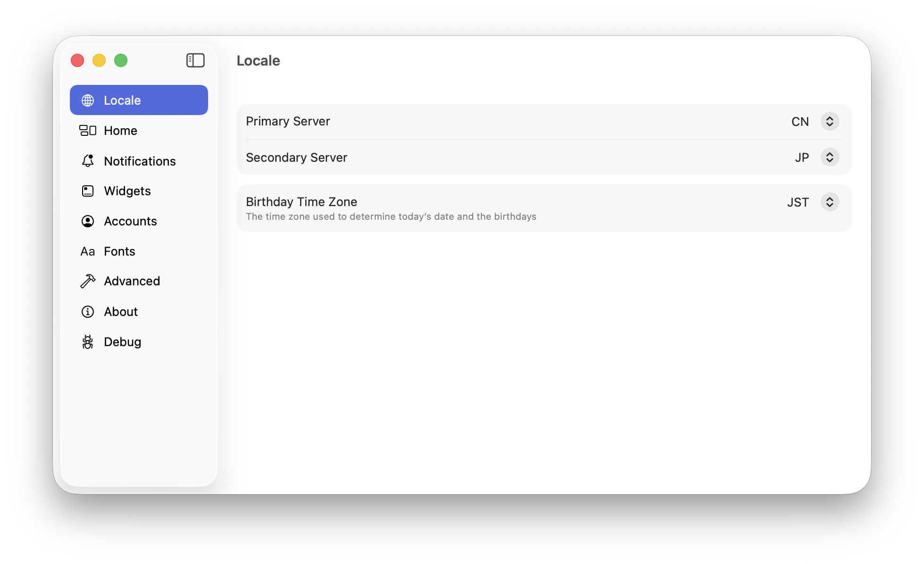Viewport: 924px width, 564px height.
Task: Select the JP value for Secondary Server
Action: point(802,158)
